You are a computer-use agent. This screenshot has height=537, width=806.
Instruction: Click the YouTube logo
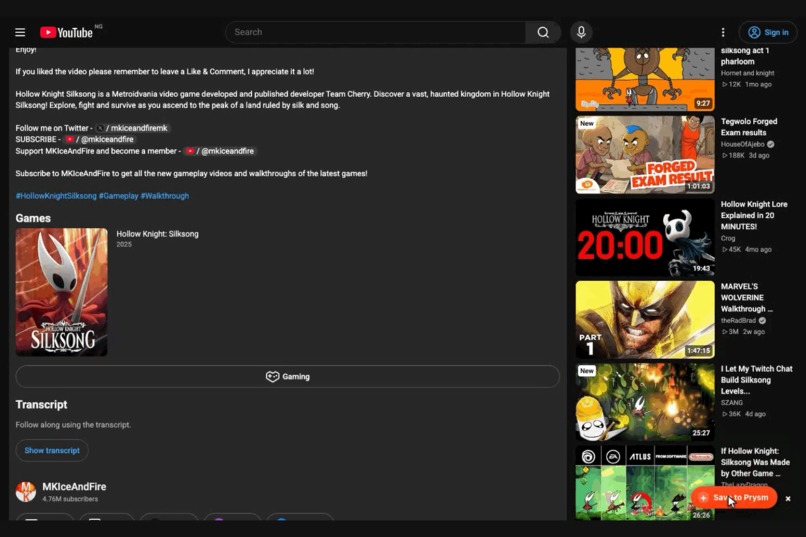66,32
